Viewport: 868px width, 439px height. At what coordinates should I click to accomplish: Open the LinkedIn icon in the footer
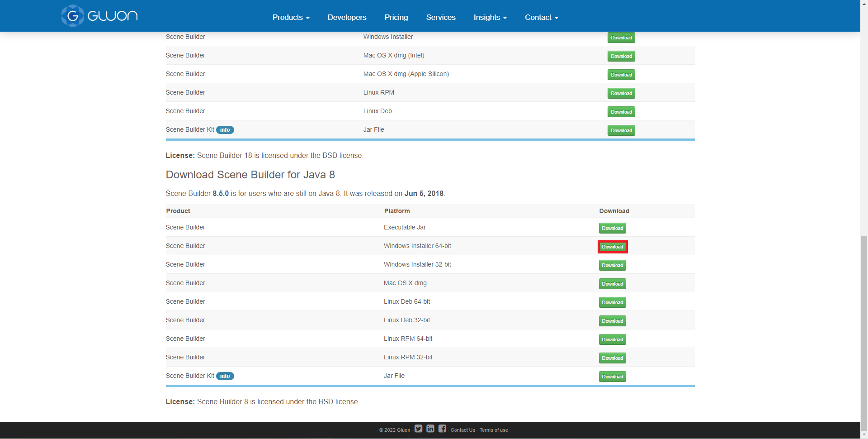pyautogui.click(x=430, y=429)
